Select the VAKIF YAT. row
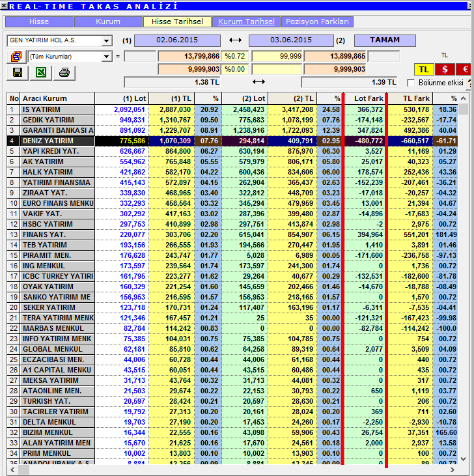Image resolution: width=474 pixels, height=476 pixels. click(232, 214)
